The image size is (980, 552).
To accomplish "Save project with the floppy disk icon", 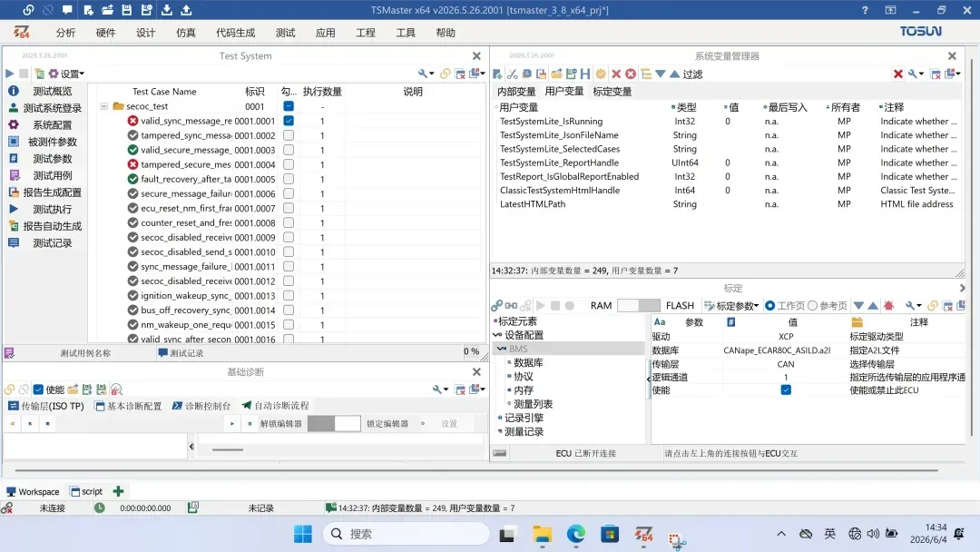I will (x=127, y=10).
